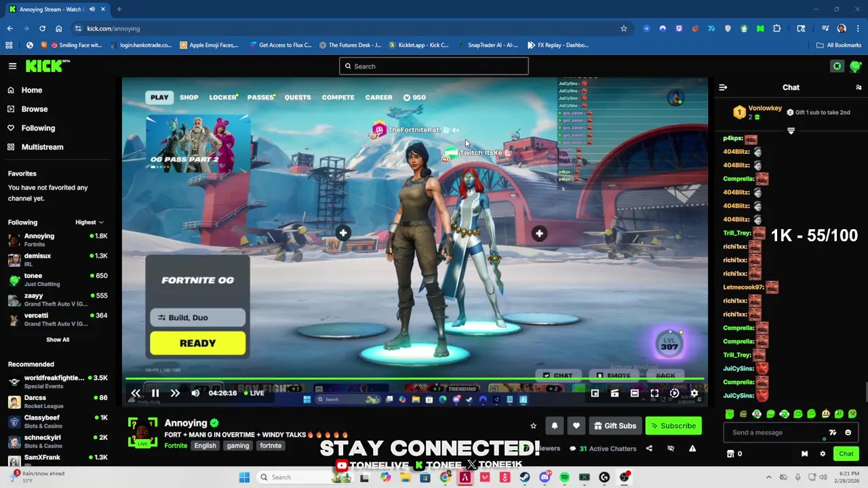Share the stream
This screenshot has width=868, height=488.
tap(649, 449)
